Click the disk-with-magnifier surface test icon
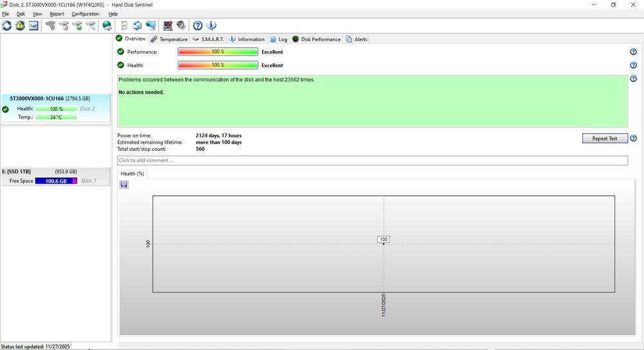This screenshot has height=350, width=644. [90, 26]
